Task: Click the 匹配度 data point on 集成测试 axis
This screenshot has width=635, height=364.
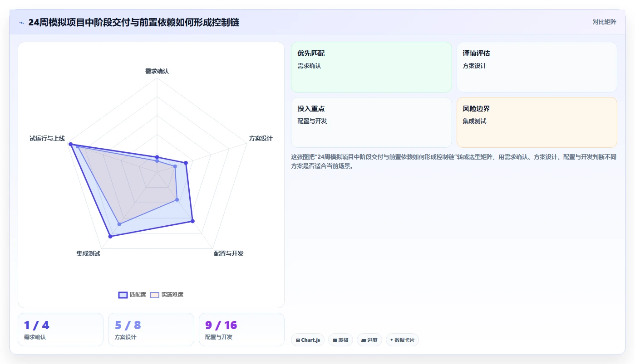Action: click(x=110, y=236)
